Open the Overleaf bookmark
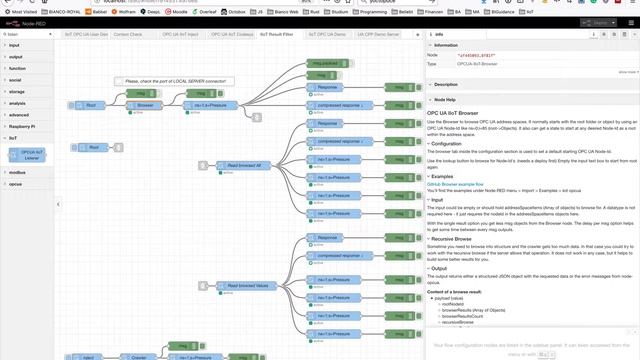This screenshot has height=360, width=640. [x=204, y=12]
